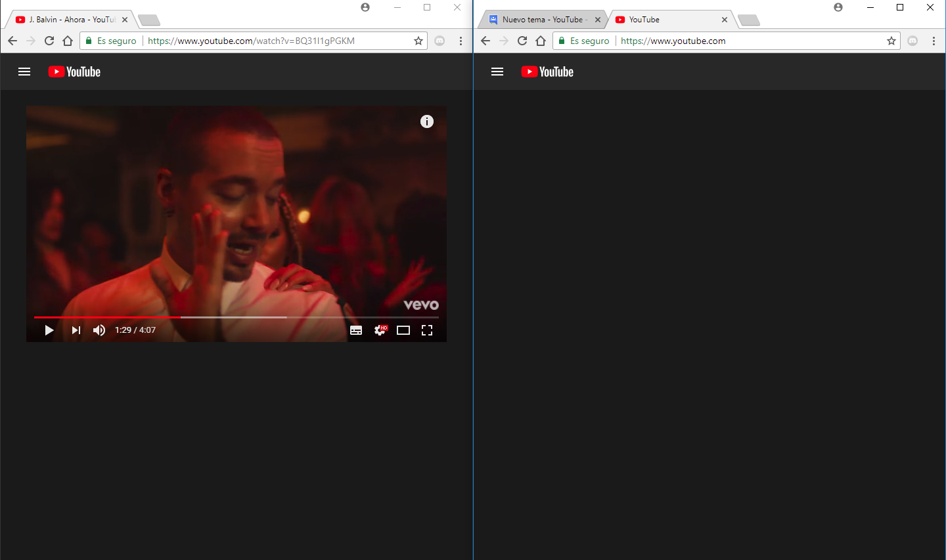Go back in the right browser window
The height and width of the screenshot is (560, 946).
tap(485, 41)
